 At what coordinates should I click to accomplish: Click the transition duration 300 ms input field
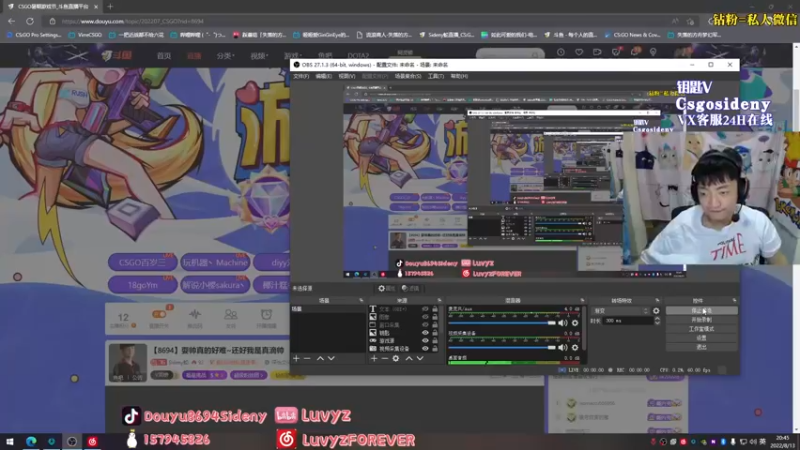tap(628, 320)
